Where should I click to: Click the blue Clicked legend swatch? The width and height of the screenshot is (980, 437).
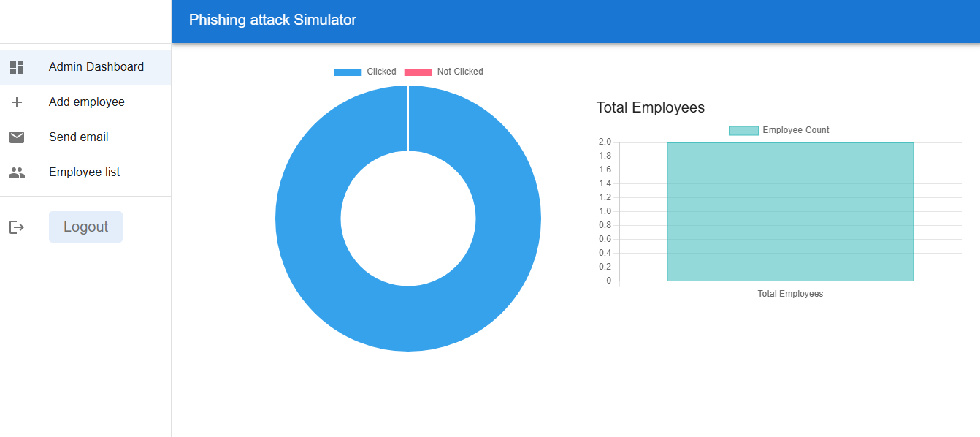coord(348,72)
